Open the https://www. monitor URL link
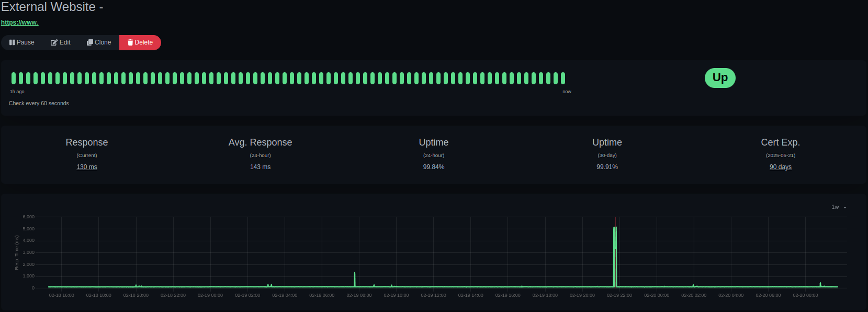The height and width of the screenshot is (312, 868). coord(19,23)
